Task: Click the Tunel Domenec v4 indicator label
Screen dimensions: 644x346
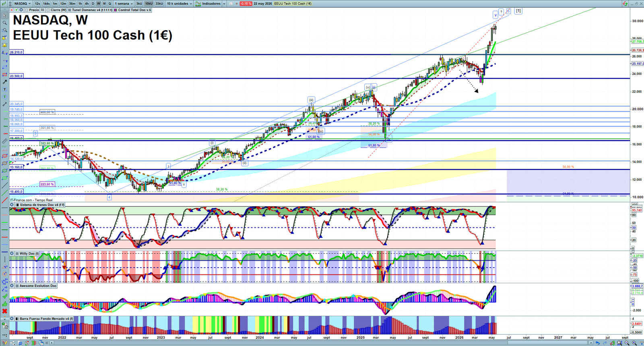Action: (92, 10)
